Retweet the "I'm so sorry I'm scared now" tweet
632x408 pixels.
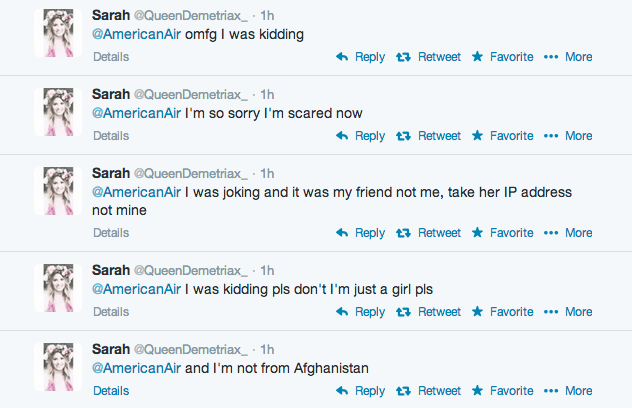pos(429,136)
